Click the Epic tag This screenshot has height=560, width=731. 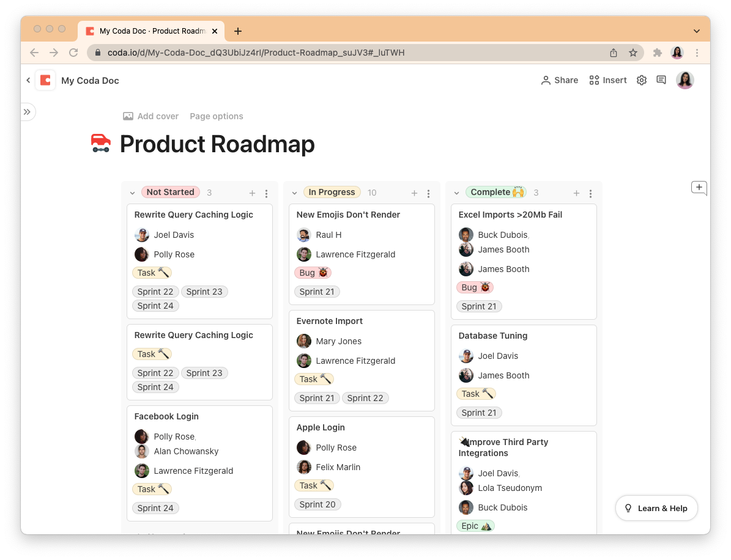coord(475,526)
